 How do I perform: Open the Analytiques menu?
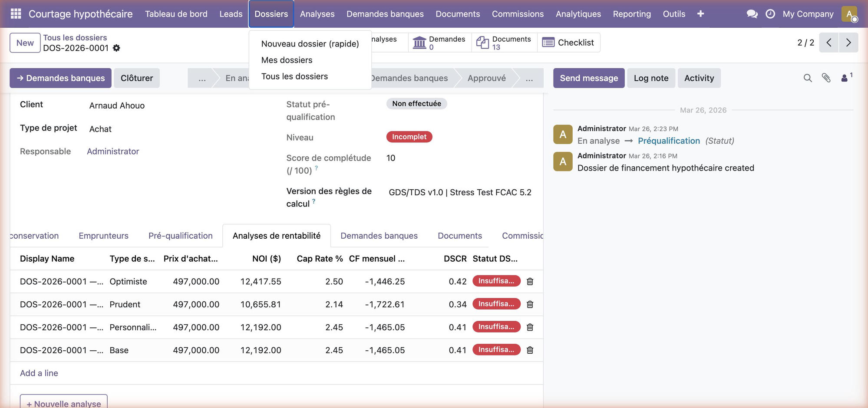[578, 14]
